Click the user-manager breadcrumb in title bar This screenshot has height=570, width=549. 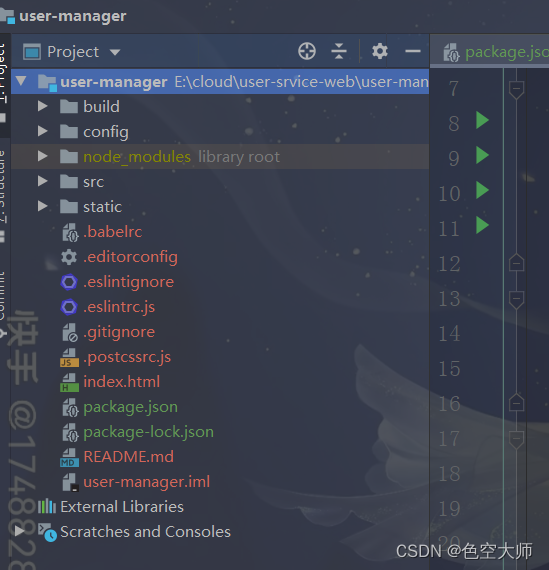[x=72, y=16]
